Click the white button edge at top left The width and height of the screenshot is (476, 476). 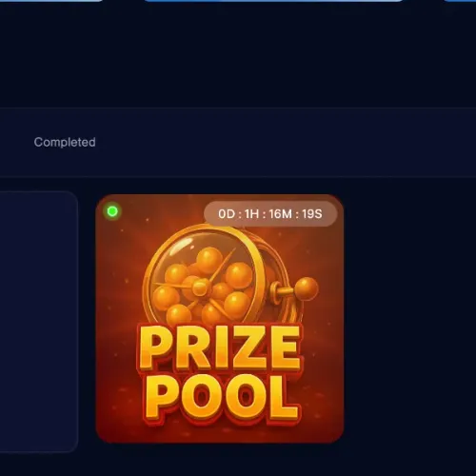tap(50, 1)
